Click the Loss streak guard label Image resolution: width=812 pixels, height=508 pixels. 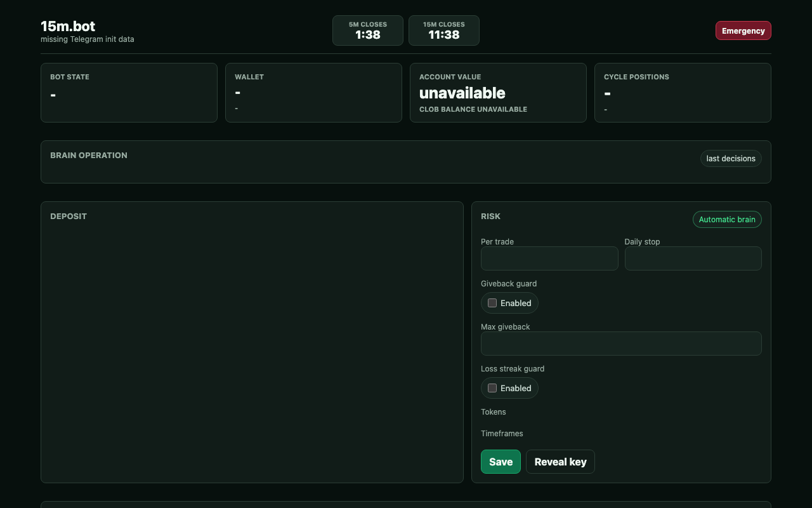point(513,369)
